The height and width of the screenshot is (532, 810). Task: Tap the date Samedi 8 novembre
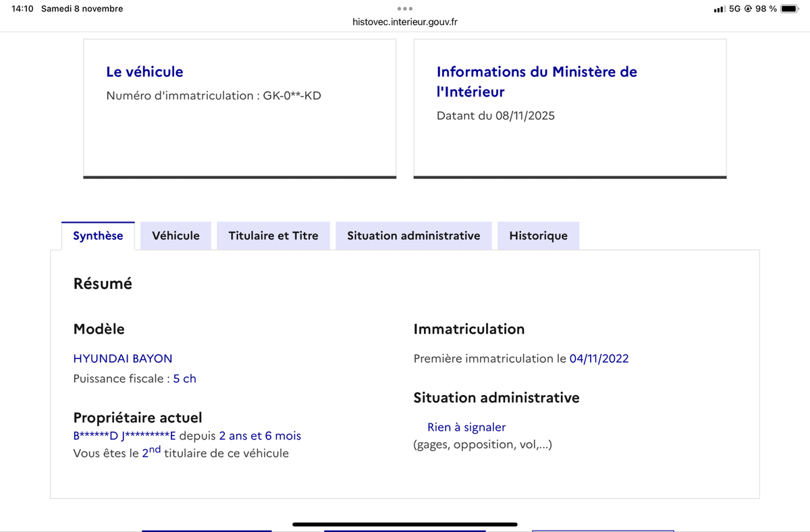[82, 9]
